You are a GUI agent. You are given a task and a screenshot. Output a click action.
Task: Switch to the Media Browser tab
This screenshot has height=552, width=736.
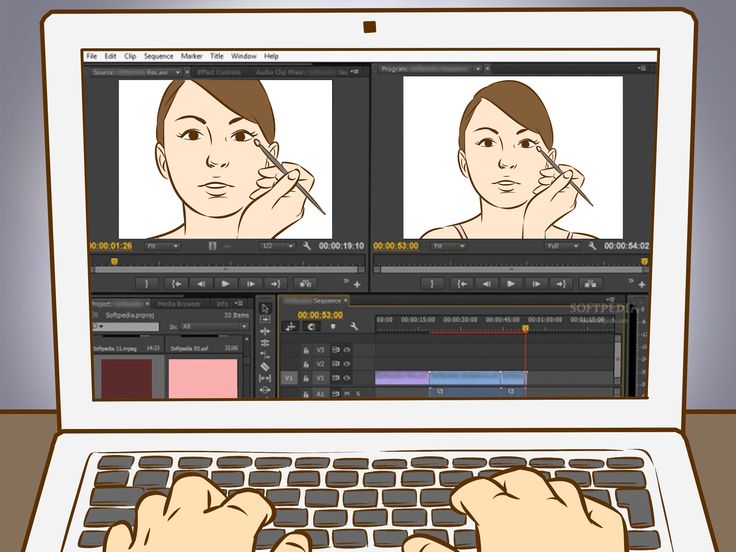tap(180, 303)
